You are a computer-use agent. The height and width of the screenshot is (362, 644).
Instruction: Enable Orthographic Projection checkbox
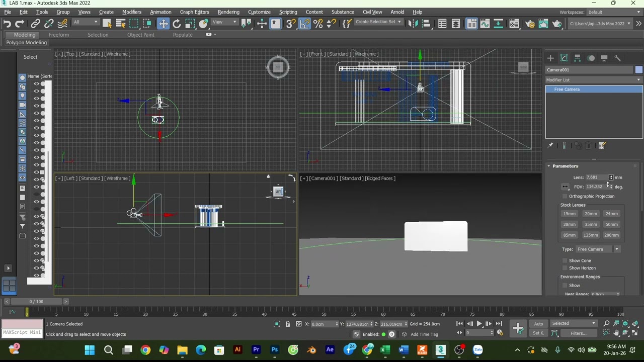(565, 197)
